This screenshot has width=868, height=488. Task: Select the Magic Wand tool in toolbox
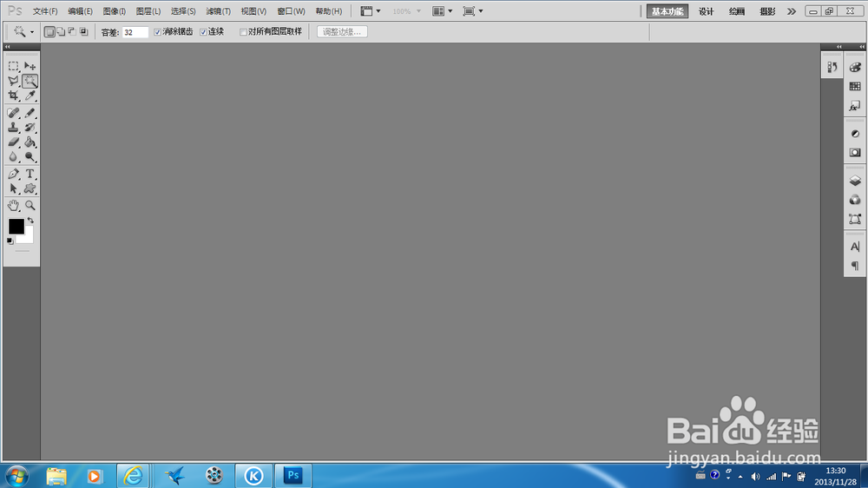click(x=30, y=81)
